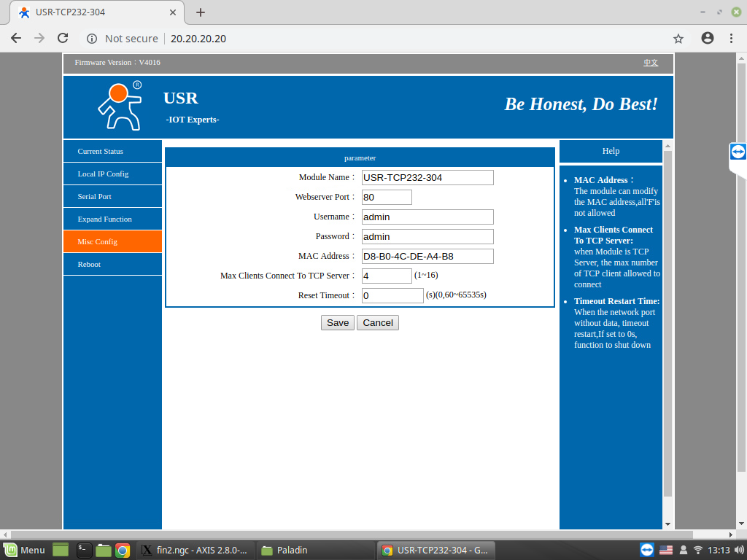Click the TeamViewer tray icon
The image size is (747, 560).
[647, 550]
